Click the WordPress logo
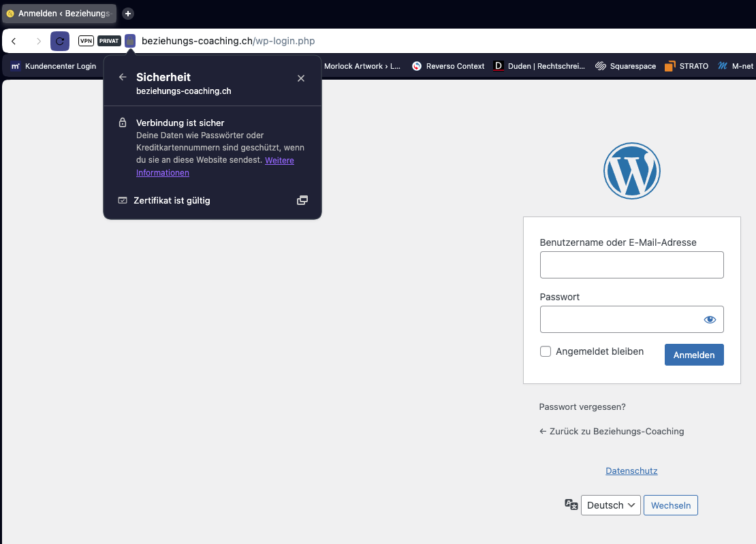Viewport: 756px width, 544px height. [x=631, y=171]
